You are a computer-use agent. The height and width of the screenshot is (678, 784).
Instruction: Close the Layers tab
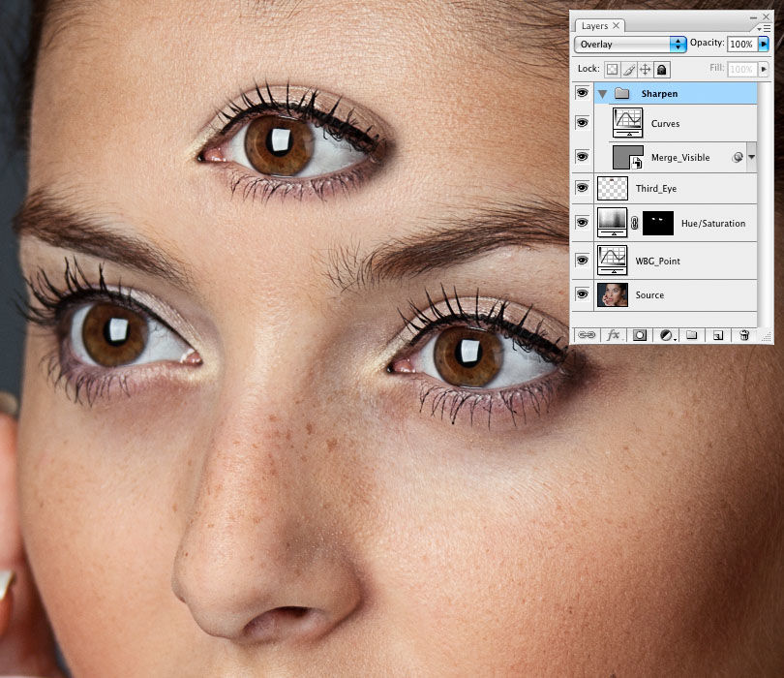(x=616, y=25)
